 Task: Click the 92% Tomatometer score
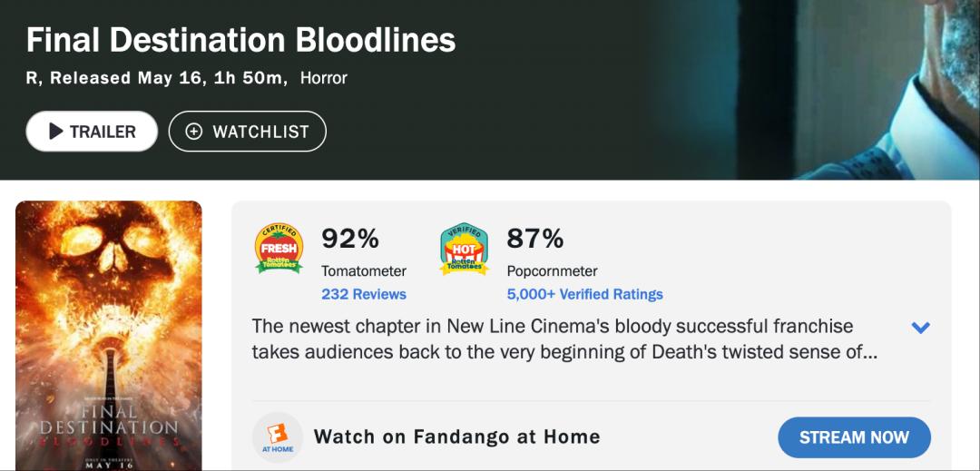[350, 239]
